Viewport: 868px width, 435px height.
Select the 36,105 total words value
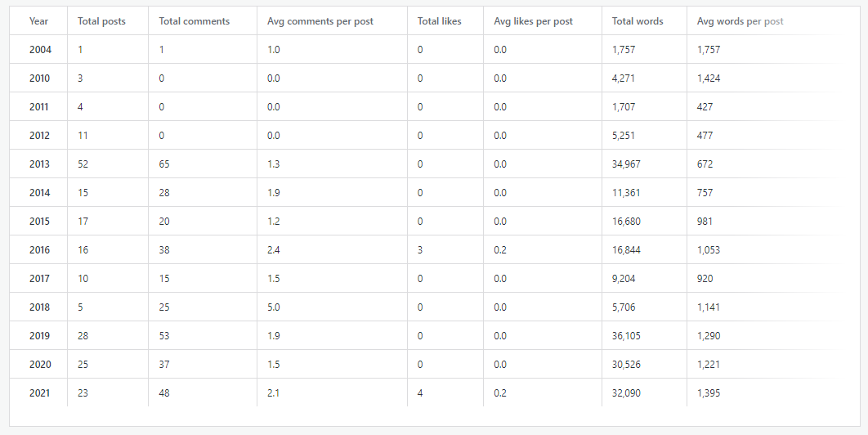(x=626, y=336)
